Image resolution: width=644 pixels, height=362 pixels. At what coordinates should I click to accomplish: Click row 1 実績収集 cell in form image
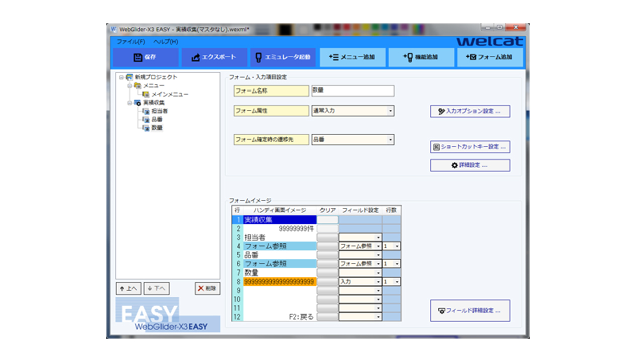(x=280, y=220)
